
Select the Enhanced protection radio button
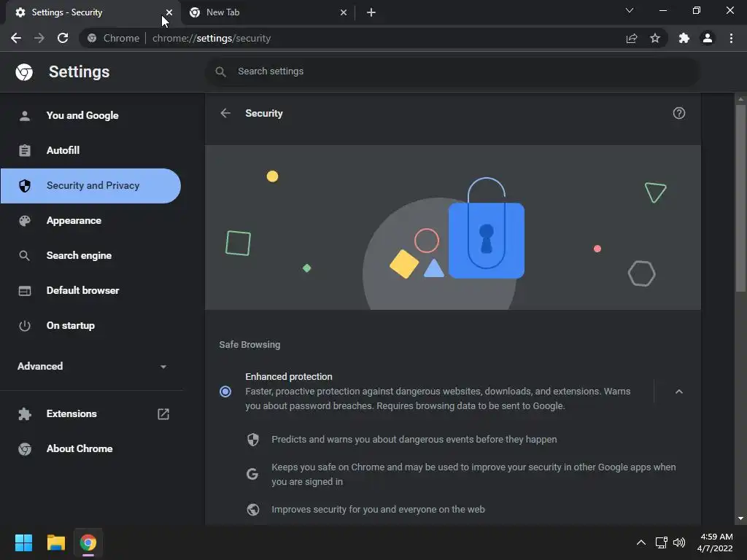tap(225, 392)
